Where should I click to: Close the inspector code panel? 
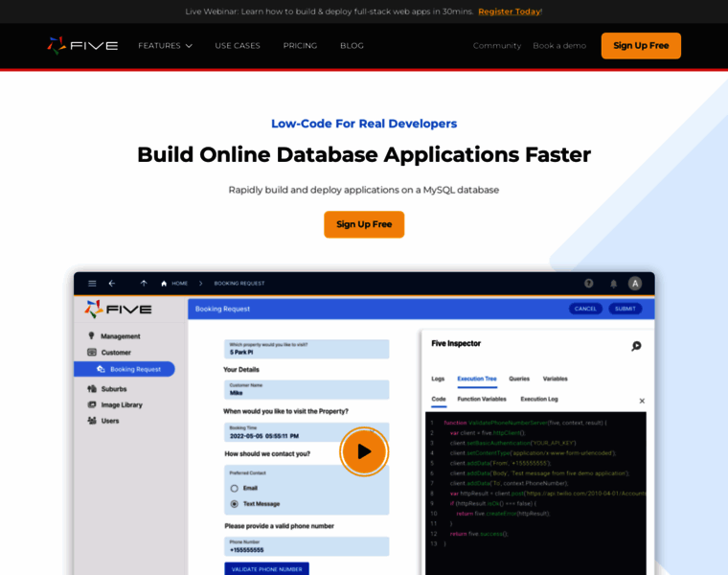click(x=642, y=401)
